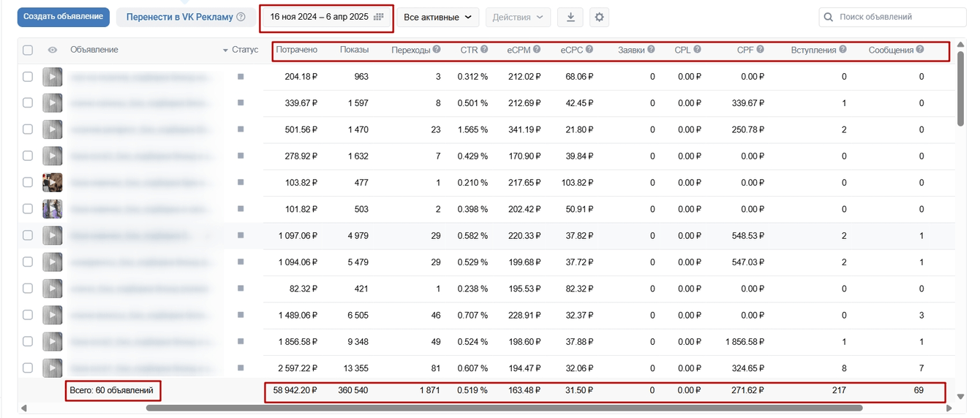This screenshot has width=980, height=418.
Task: Check the ad row with 82.32 ₽ spent
Action: click(28, 289)
